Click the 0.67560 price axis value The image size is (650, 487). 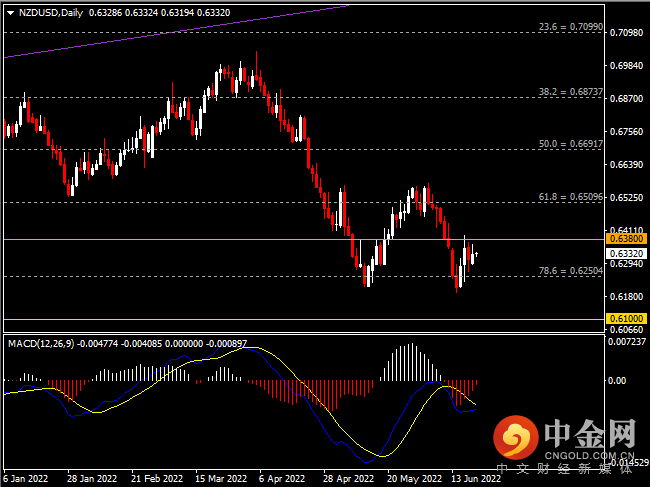626,132
